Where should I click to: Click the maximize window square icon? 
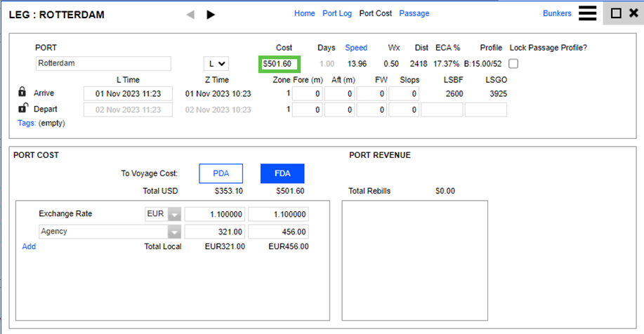click(x=616, y=13)
